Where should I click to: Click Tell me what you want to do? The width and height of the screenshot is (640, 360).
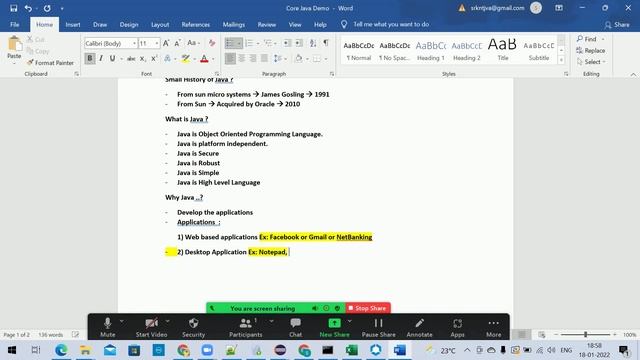[391, 24]
